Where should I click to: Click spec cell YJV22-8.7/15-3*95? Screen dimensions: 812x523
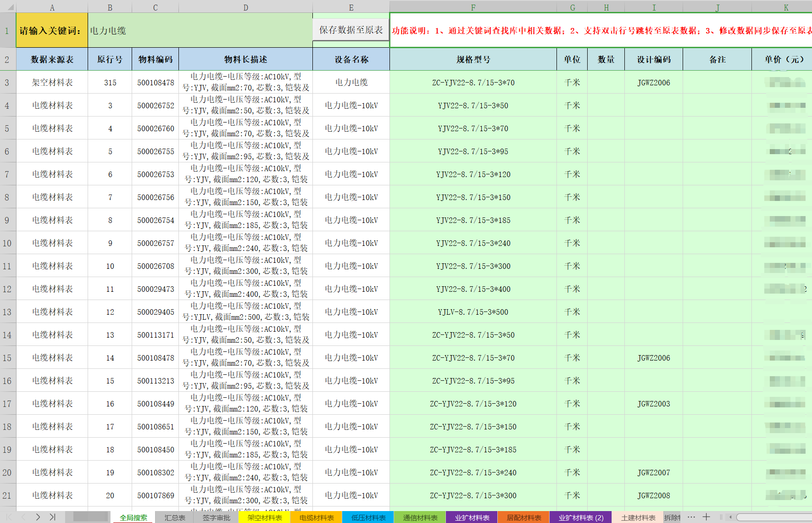coord(473,151)
